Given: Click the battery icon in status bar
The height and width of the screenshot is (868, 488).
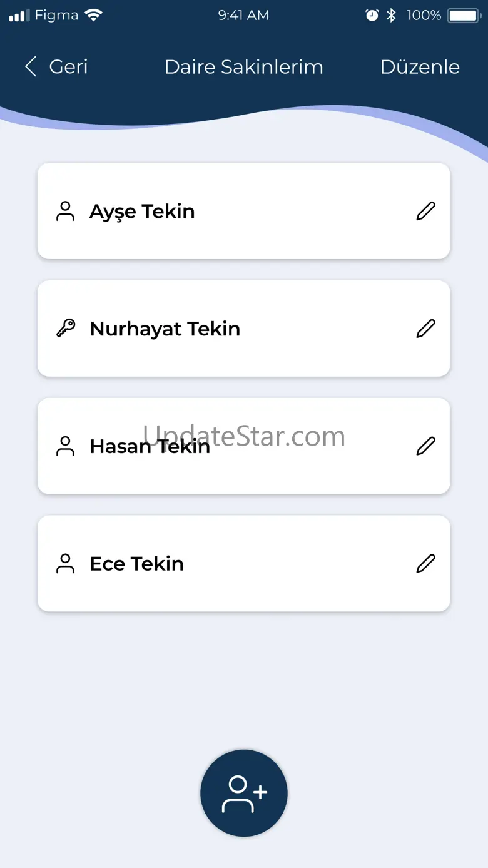Looking at the screenshot, I should (464, 16).
